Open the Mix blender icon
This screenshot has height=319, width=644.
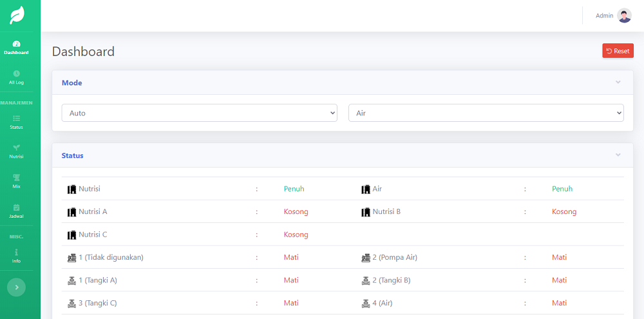(x=16, y=177)
